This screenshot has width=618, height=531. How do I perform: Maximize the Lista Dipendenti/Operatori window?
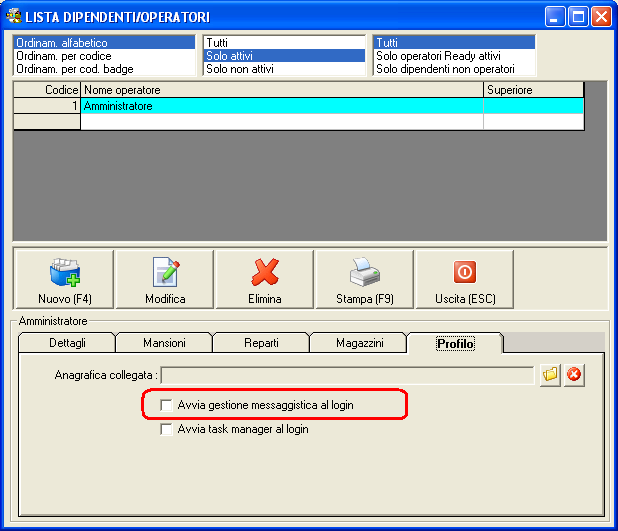[578, 17]
